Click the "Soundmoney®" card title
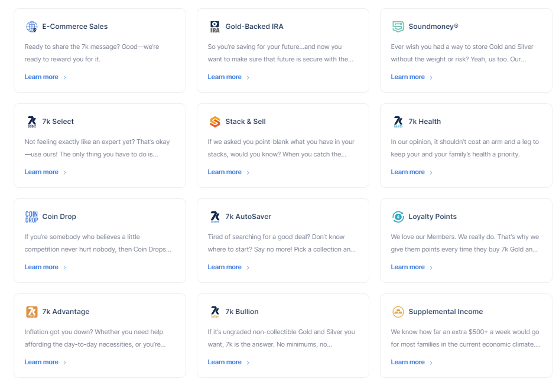The width and height of the screenshot is (559, 392). 433,27
